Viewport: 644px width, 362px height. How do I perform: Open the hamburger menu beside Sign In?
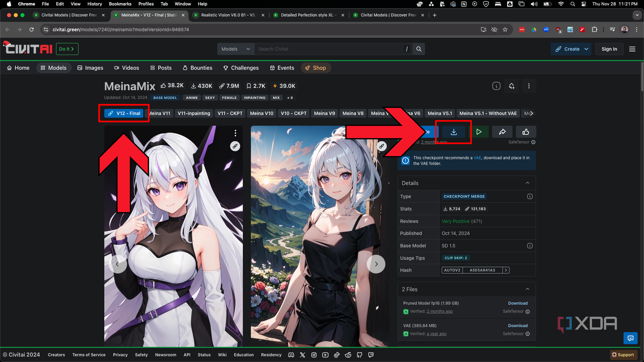(632, 49)
